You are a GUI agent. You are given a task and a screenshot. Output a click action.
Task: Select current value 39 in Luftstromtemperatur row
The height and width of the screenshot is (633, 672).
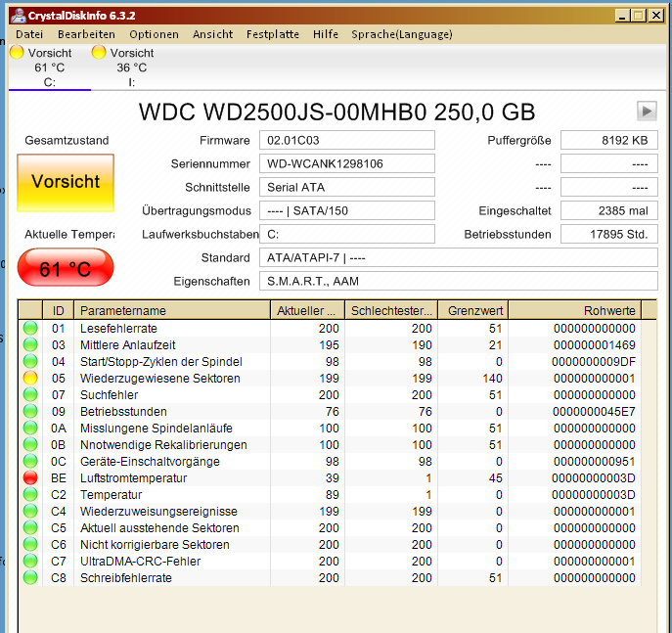pyautogui.click(x=333, y=477)
